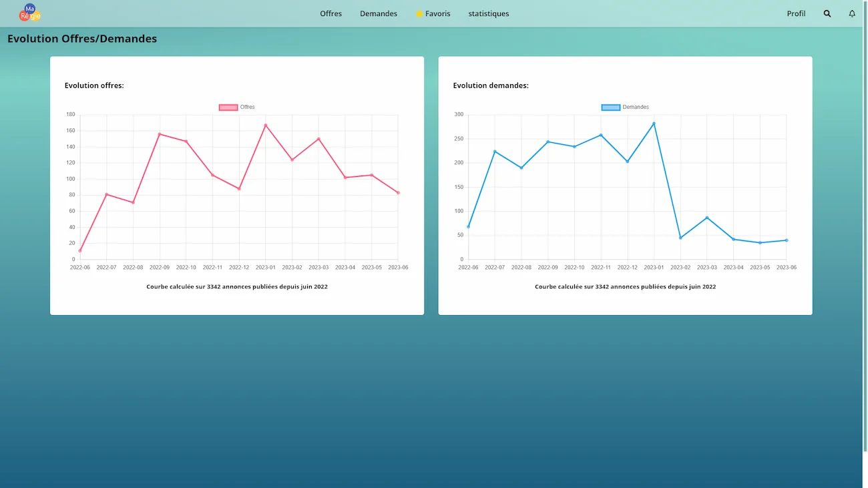This screenshot has height=488, width=868.
Task: Click the pink Offres legend color box
Action: click(228, 107)
